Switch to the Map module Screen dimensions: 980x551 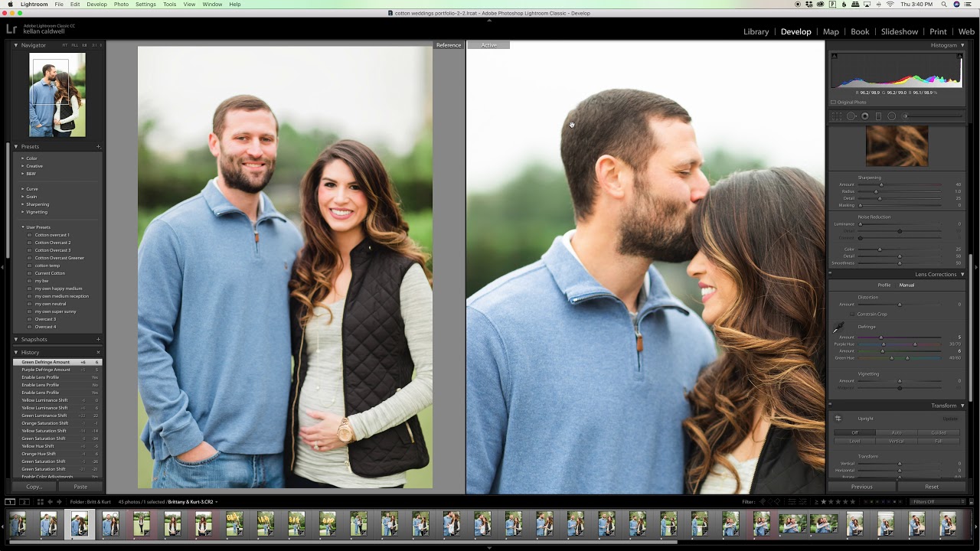point(831,31)
